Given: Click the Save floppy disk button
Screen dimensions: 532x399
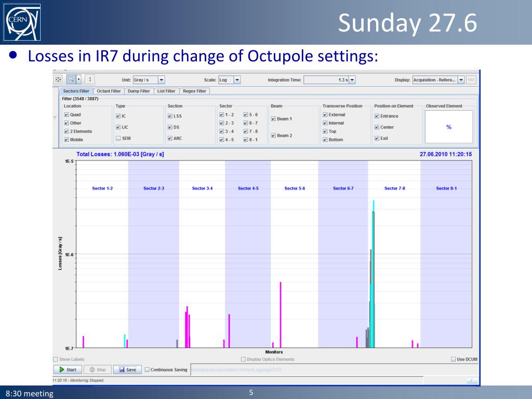Looking at the screenshot, I should click(x=127, y=369).
